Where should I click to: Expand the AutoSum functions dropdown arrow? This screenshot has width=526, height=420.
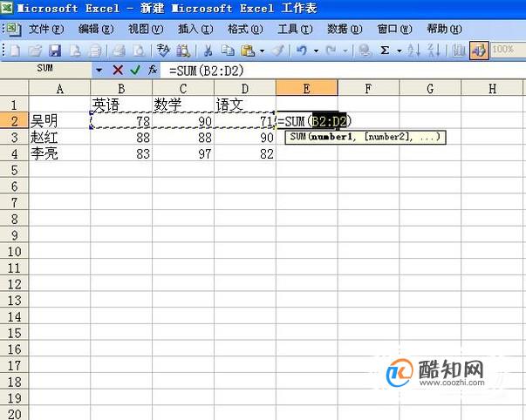(400, 51)
